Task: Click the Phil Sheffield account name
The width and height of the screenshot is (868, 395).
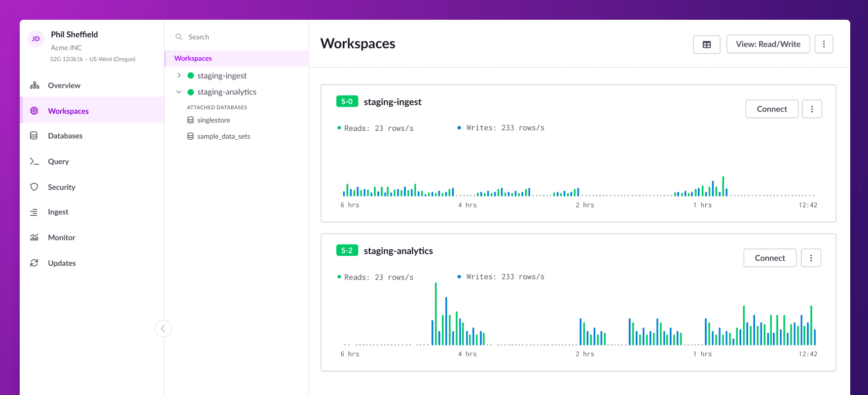Action: pos(74,35)
